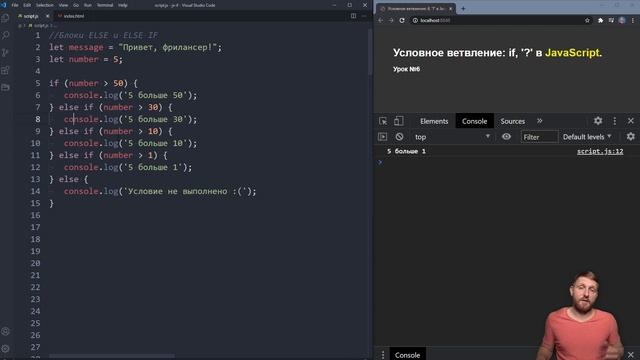Image resolution: width=640 pixels, height=360 pixels.
Task: Open Chrome three-dot menu
Action: [x=633, y=20]
